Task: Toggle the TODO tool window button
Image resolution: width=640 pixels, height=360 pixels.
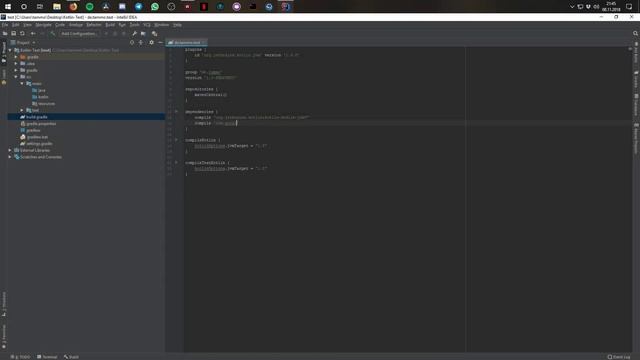Action: tap(20, 357)
